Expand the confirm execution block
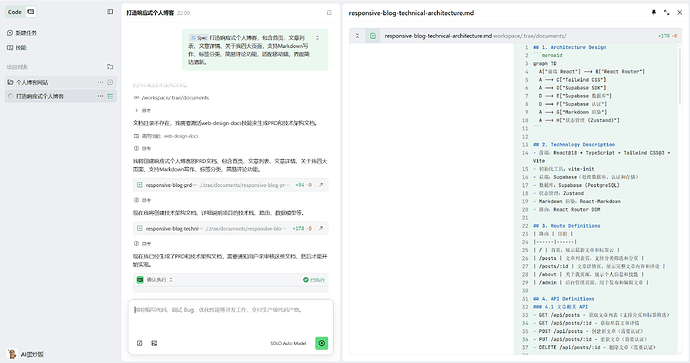The image size is (690, 363). 171,280
